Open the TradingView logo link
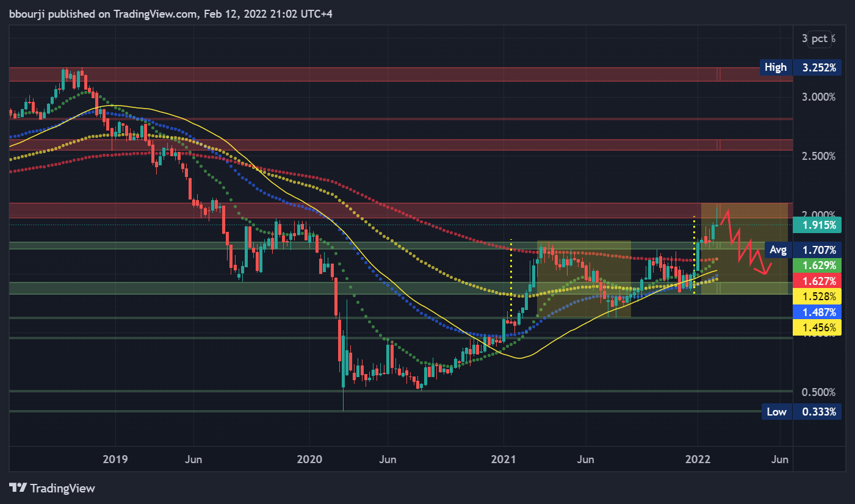This screenshot has height=504, width=855. click(52, 488)
